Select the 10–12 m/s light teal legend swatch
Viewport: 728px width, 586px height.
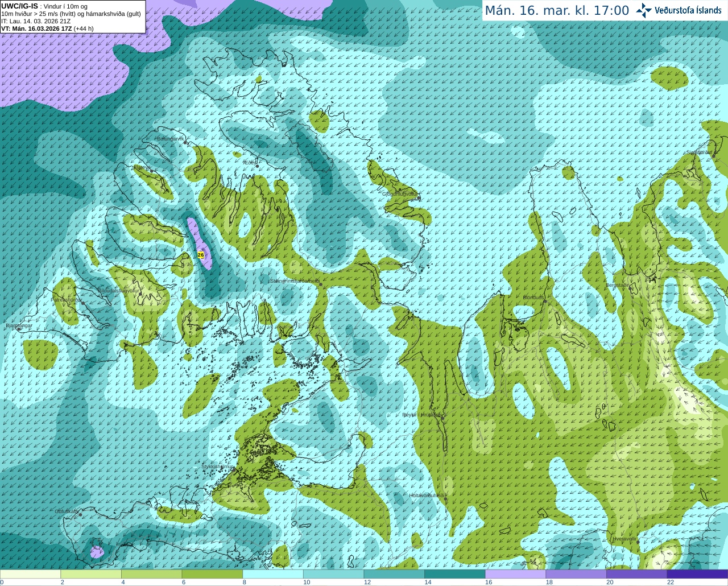333,574
